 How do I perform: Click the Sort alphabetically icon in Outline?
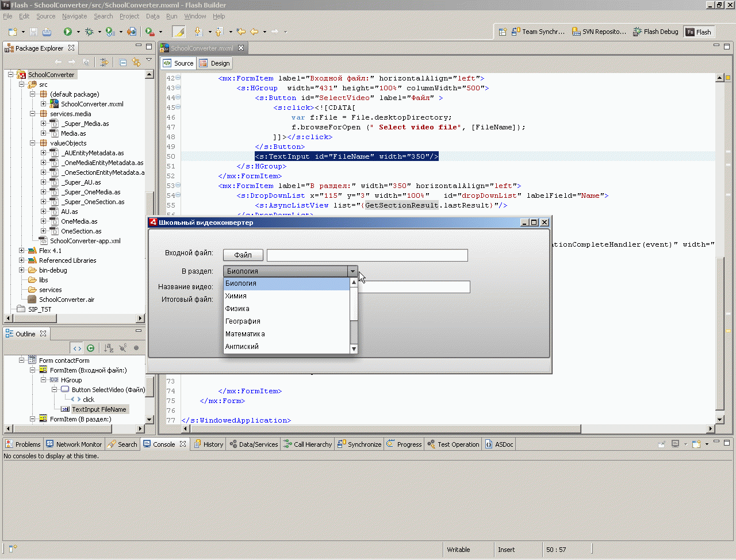pyautogui.click(x=109, y=348)
